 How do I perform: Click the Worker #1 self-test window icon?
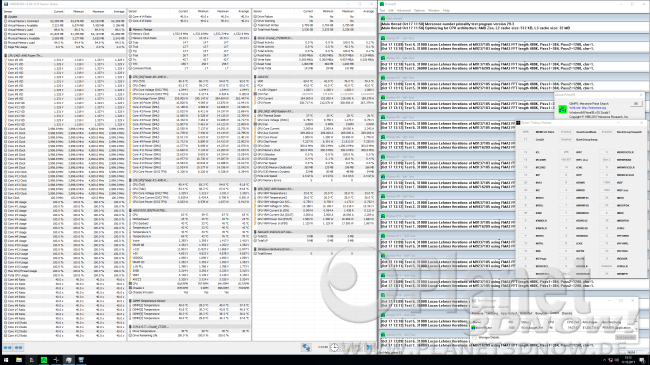383,38
